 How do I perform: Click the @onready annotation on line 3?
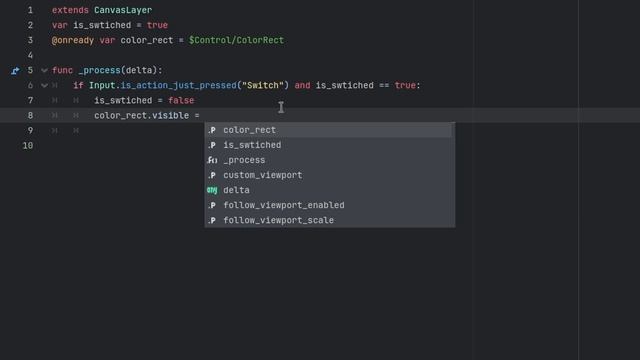tap(73, 40)
